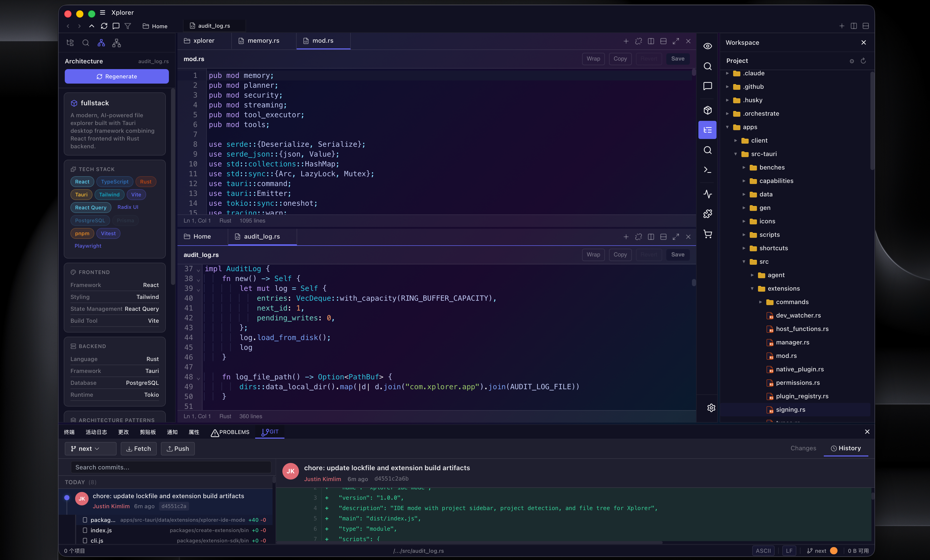Click the Search commits input field
This screenshot has height=560, width=930.
(x=171, y=467)
